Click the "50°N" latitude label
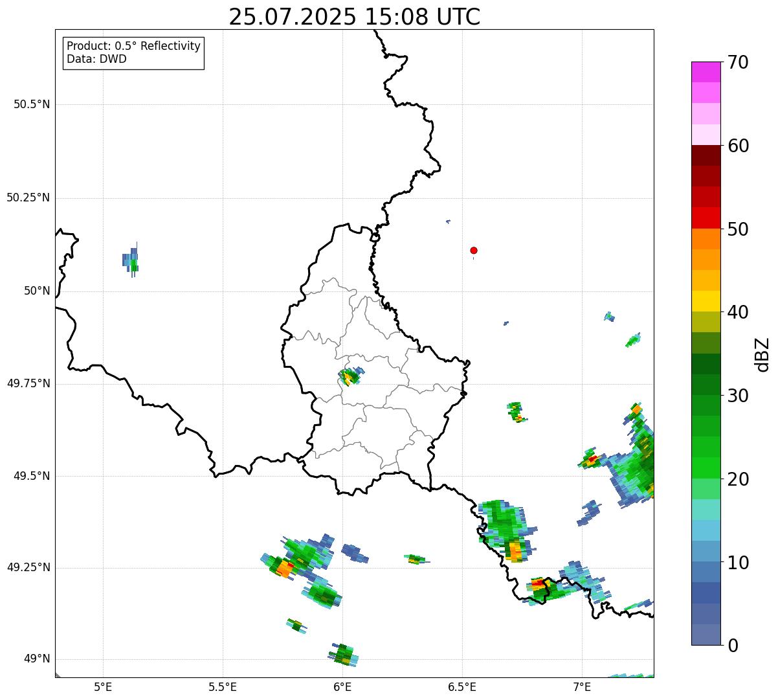 [37, 291]
